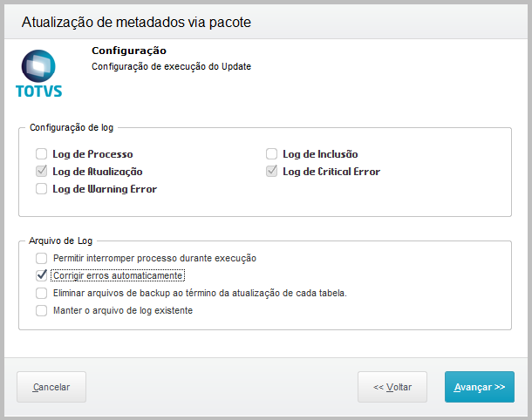Enable Permitir interromper processo durante execução
The width and height of the screenshot is (532, 420).
[41, 259]
